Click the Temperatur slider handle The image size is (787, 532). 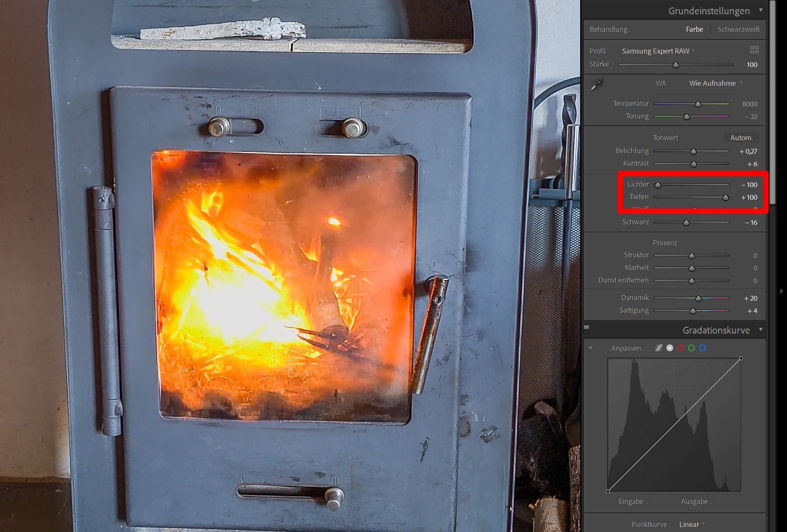(x=698, y=104)
